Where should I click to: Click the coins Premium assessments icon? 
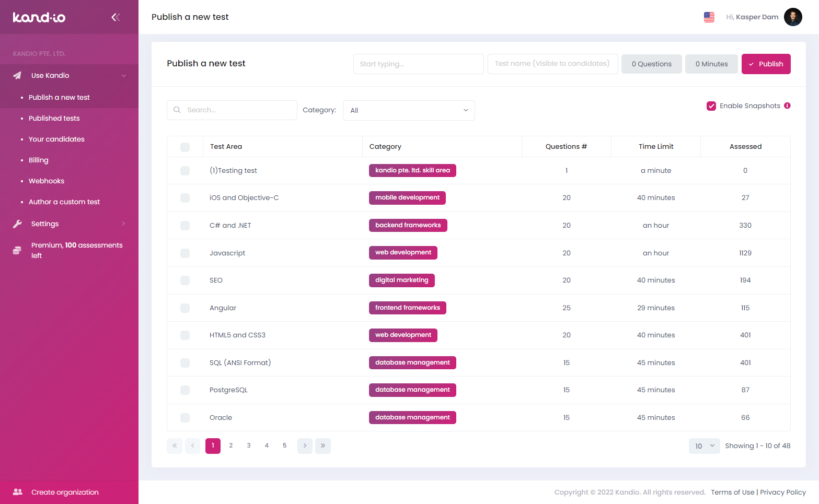(x=17, y=251)
